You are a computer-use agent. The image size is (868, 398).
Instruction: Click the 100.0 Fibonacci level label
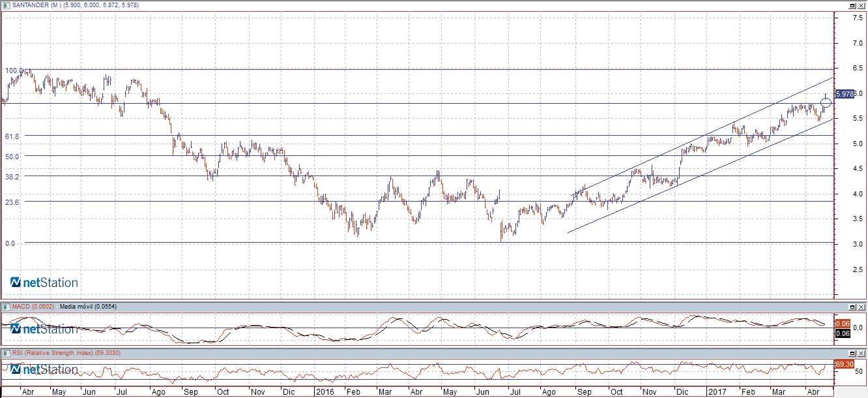tap(13, 70)
